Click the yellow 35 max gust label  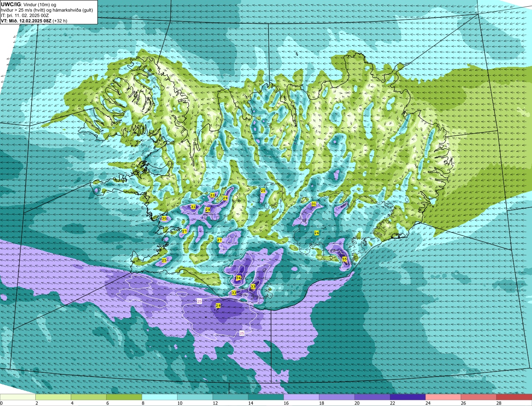[344, 259]
